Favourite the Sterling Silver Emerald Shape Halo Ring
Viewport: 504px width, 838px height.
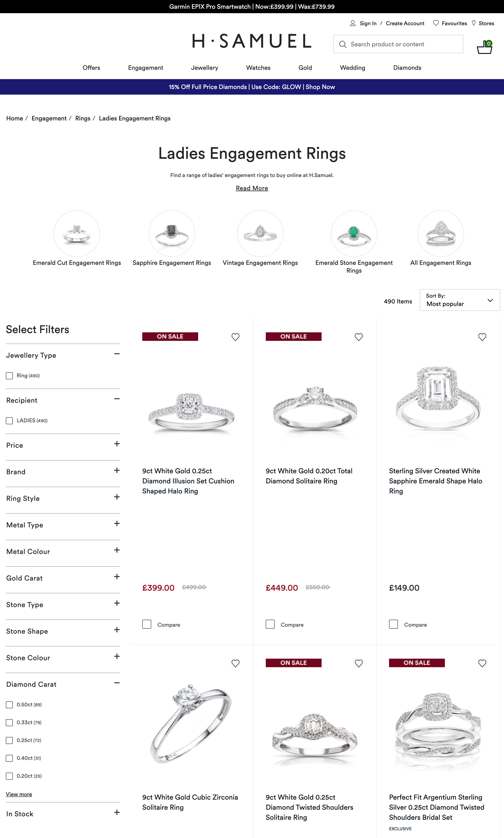click(482, 337)
